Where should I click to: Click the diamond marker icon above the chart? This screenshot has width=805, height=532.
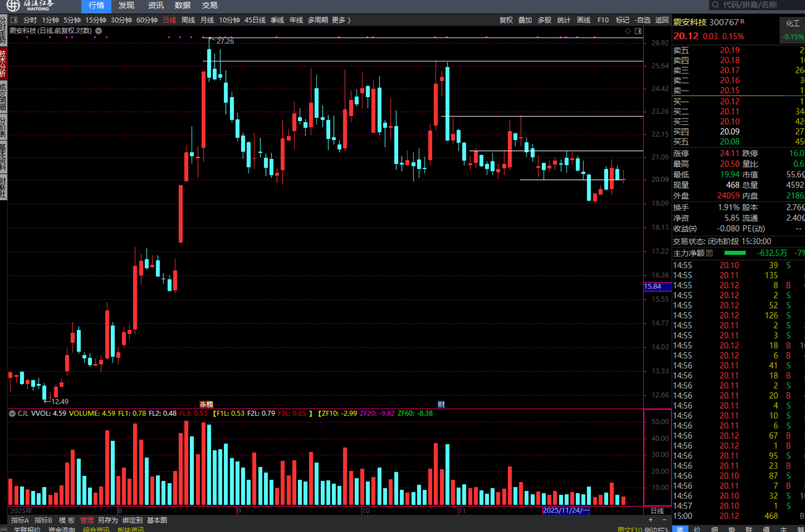pyautogui.click(x=628, y=31)
